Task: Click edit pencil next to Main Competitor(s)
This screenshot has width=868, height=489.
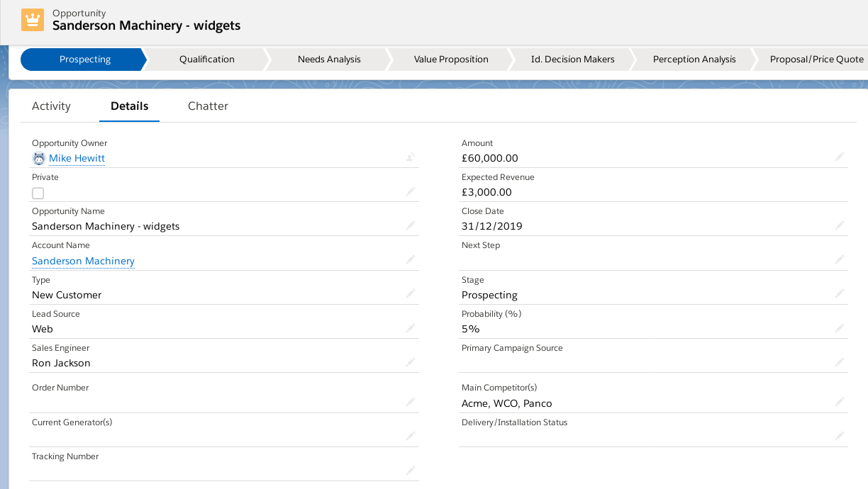Action: pos(840,402)
